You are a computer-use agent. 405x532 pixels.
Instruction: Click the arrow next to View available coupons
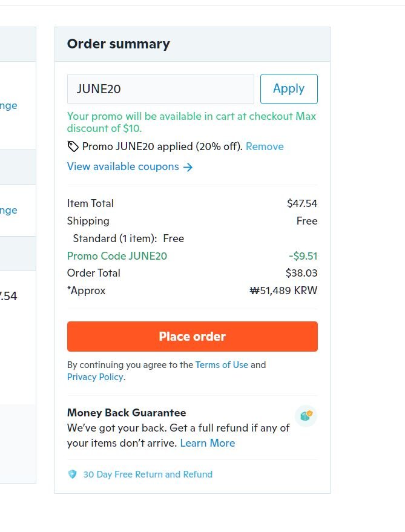[188, 167]
